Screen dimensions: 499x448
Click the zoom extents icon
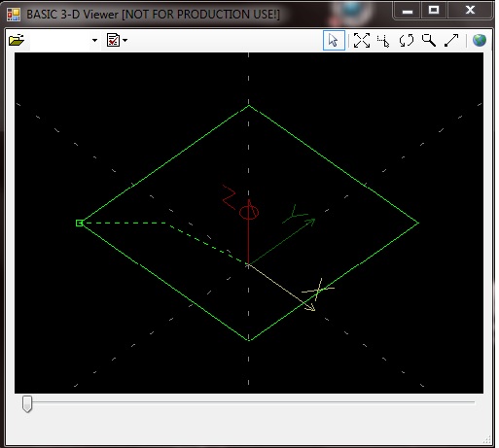(362, 41)
